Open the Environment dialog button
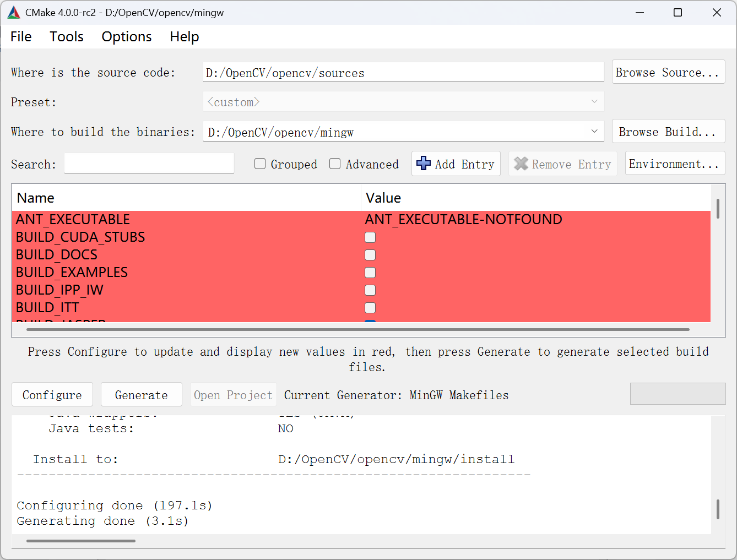 click(675, 164)
